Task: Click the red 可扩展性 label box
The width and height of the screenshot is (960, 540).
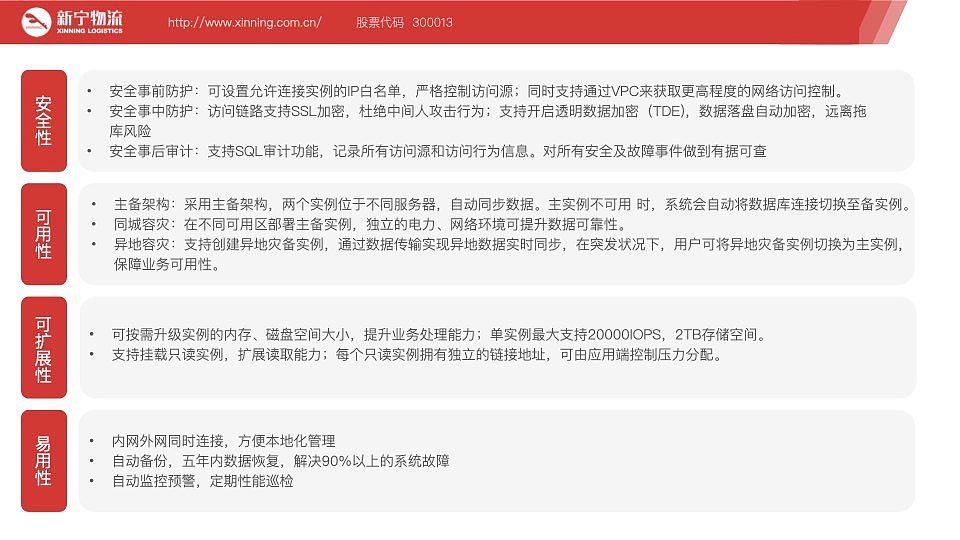Action: click(x=44, y=348)
